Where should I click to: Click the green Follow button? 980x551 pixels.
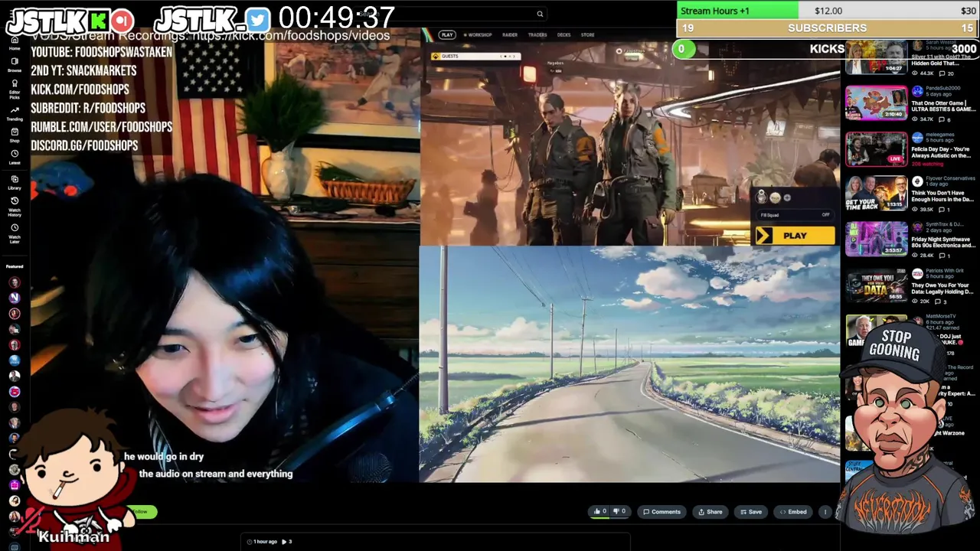pyautogui.click(x=142, y=511)
